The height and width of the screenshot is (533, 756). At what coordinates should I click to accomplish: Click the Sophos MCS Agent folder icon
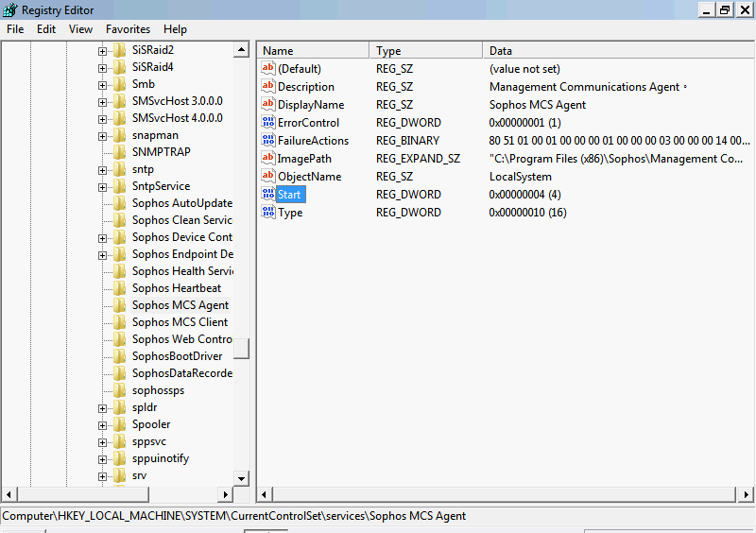pos(120,305)
